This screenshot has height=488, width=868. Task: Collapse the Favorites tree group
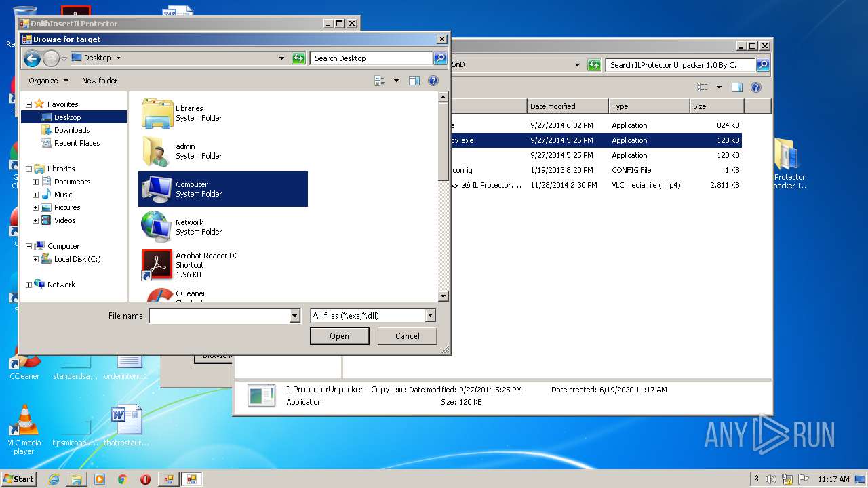(x=29, y=104)
